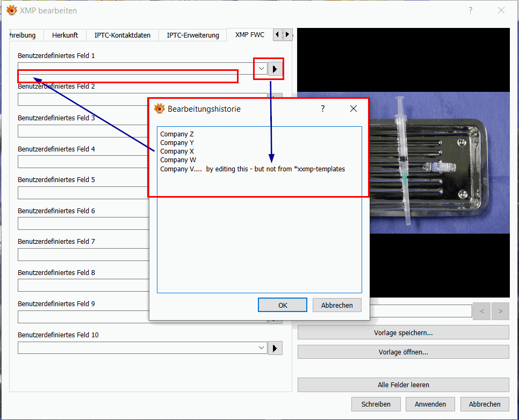The width and height of the screenshot is (519, 420).
Task: Cancel XMP bearbeiten with Abbrechen
Action: tap(485, 404)
